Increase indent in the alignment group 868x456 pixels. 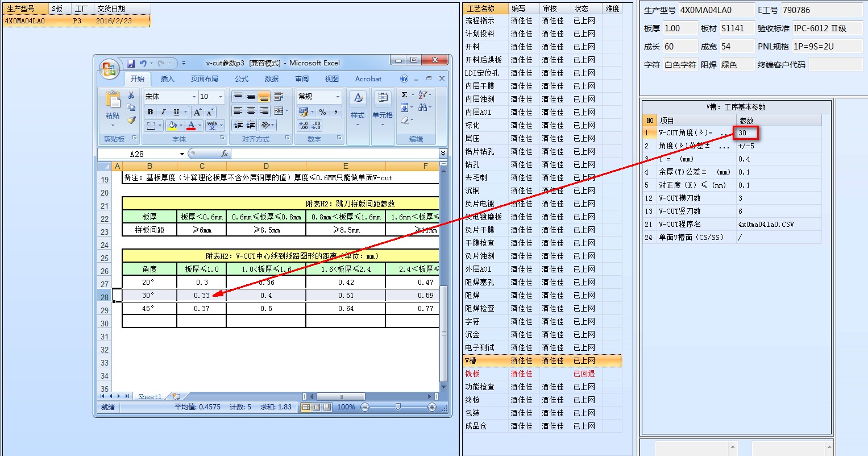(251, 125)
